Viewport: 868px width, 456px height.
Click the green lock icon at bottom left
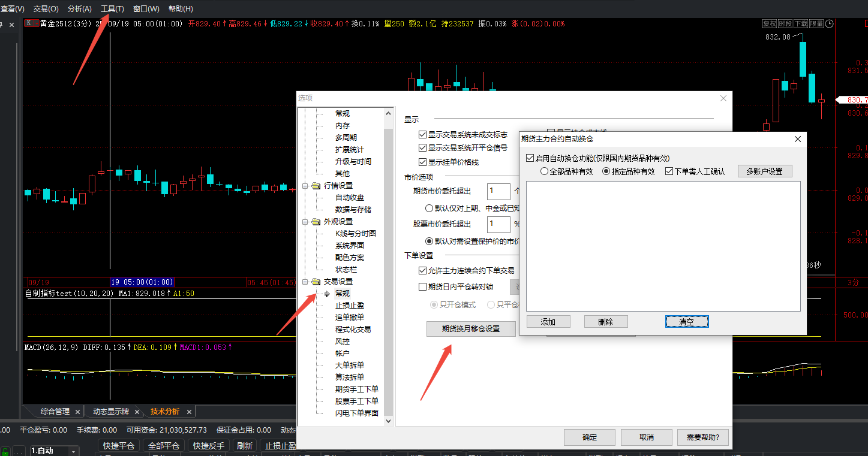[5, 451]
